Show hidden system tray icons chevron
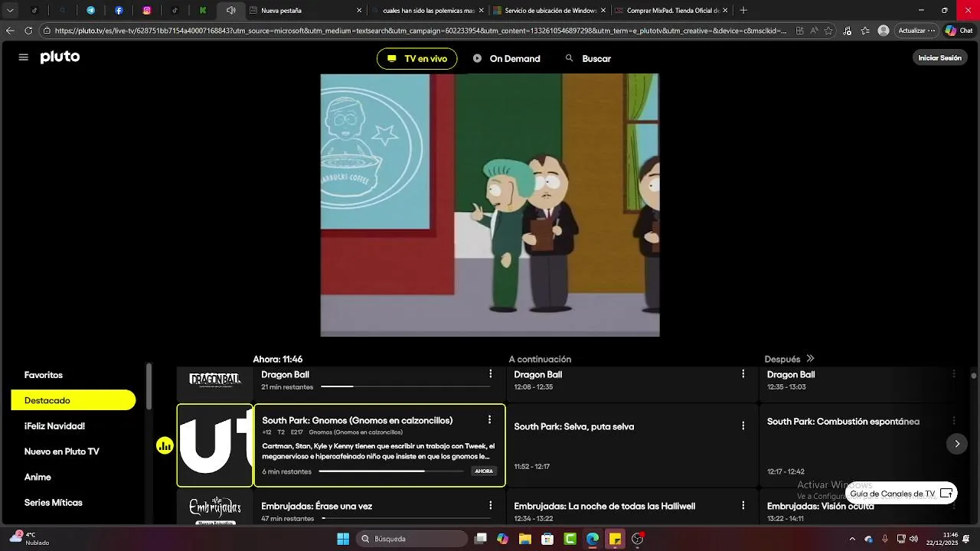The image size is (980, 551). pos(852,539)
